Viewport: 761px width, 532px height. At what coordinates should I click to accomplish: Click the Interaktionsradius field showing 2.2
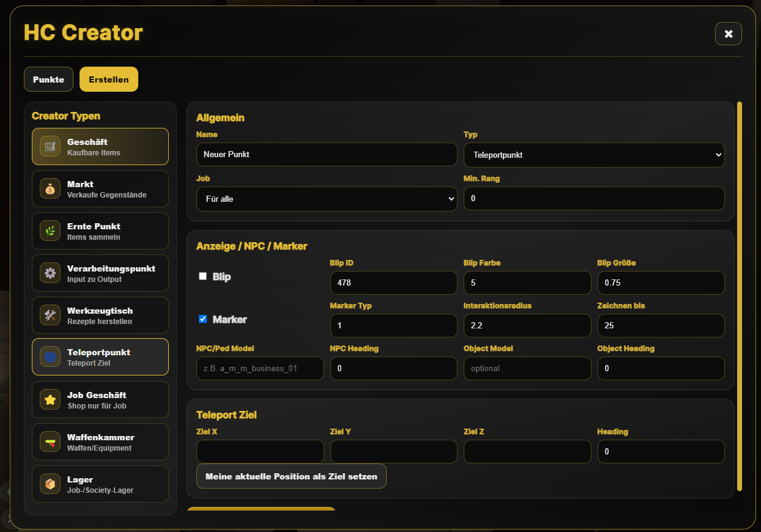[x=527, y=325]
